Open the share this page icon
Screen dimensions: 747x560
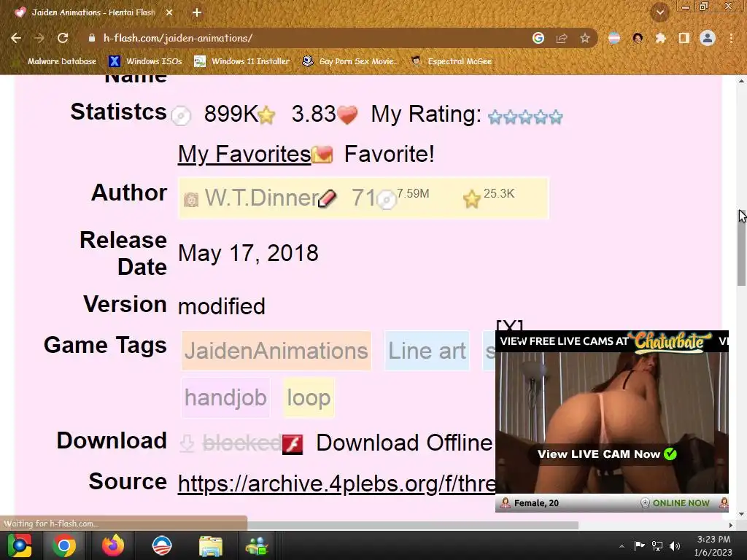[x=562, y=38]
